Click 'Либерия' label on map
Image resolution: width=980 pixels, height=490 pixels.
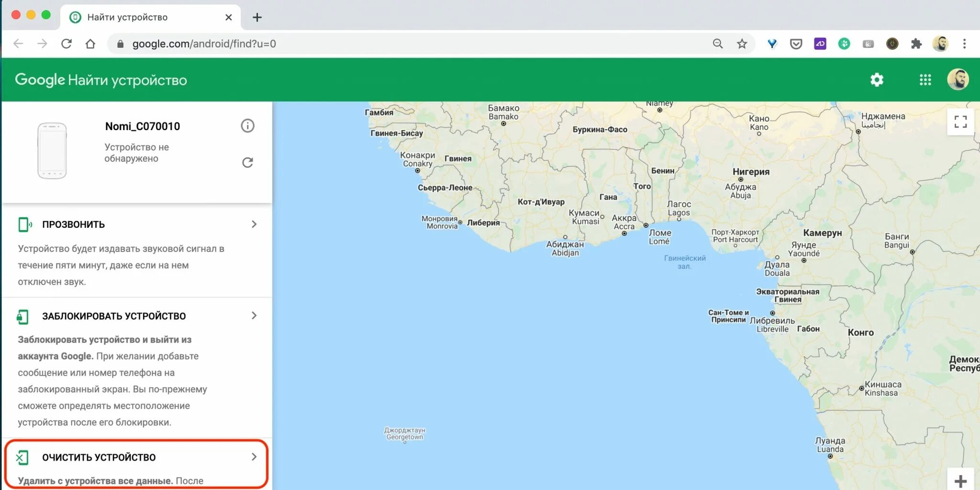tap(483, 223)
